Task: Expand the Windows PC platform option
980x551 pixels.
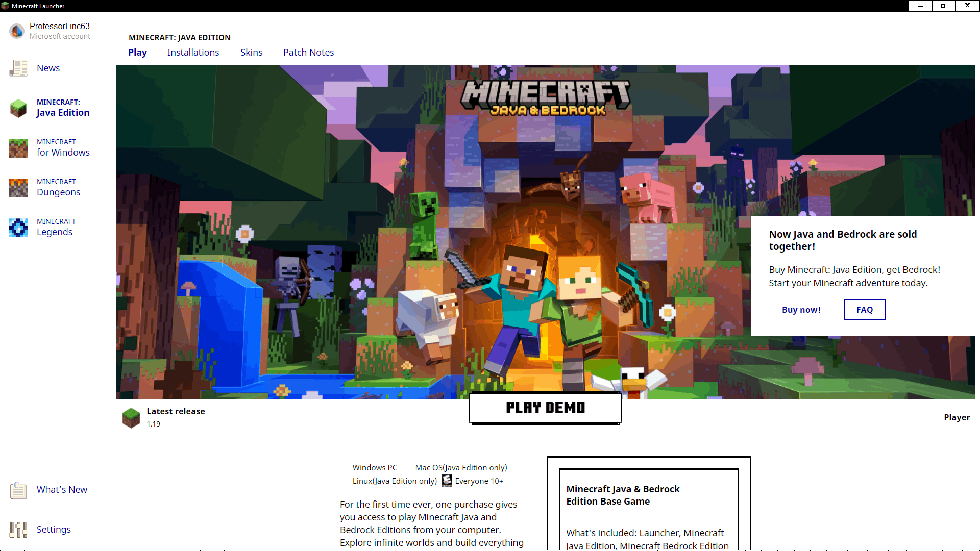Action: (x=375, y=467)
